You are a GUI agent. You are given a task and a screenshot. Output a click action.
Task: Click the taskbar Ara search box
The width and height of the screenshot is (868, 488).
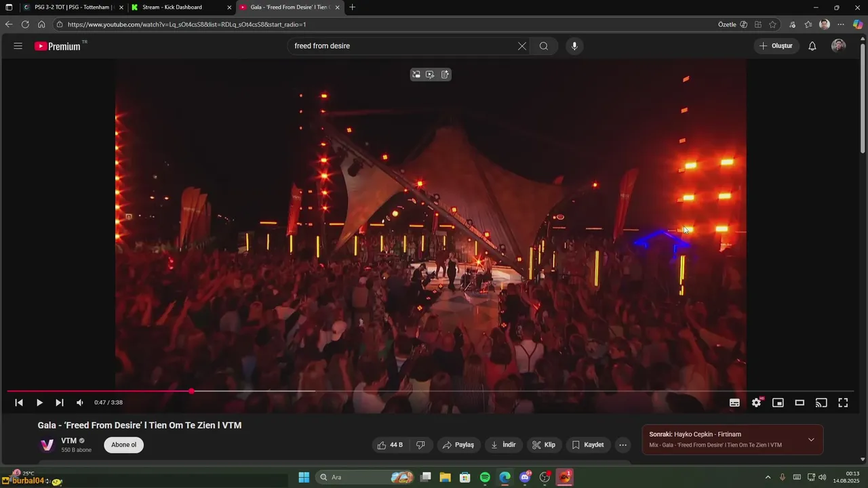[x=365, y=477]
